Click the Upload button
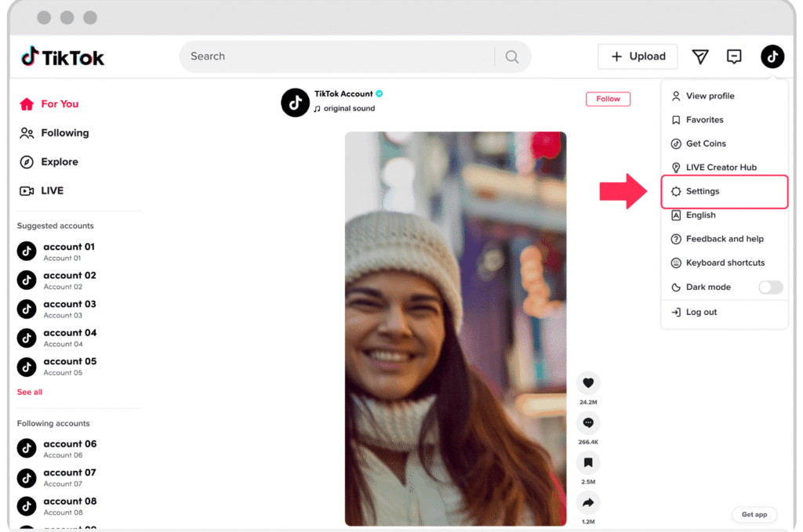This screenshot has height=532, width=803. [638, 56]
